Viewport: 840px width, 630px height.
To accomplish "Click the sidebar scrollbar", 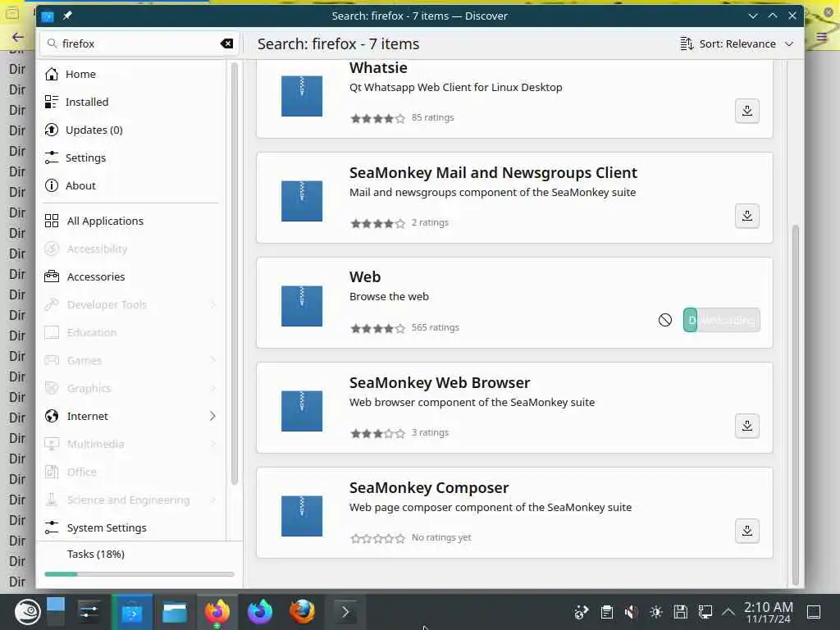I will 234,273.
